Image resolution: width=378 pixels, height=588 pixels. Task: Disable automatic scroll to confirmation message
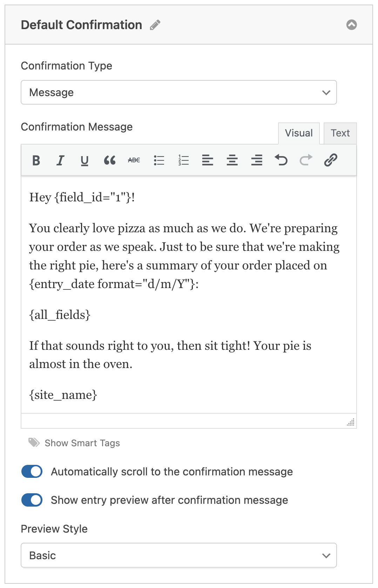click(32, 472)
